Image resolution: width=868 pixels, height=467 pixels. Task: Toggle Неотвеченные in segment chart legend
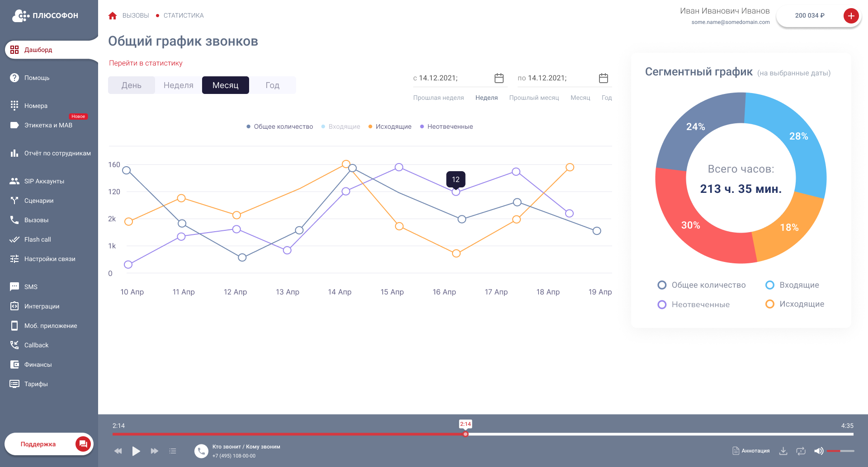point(693,304)
